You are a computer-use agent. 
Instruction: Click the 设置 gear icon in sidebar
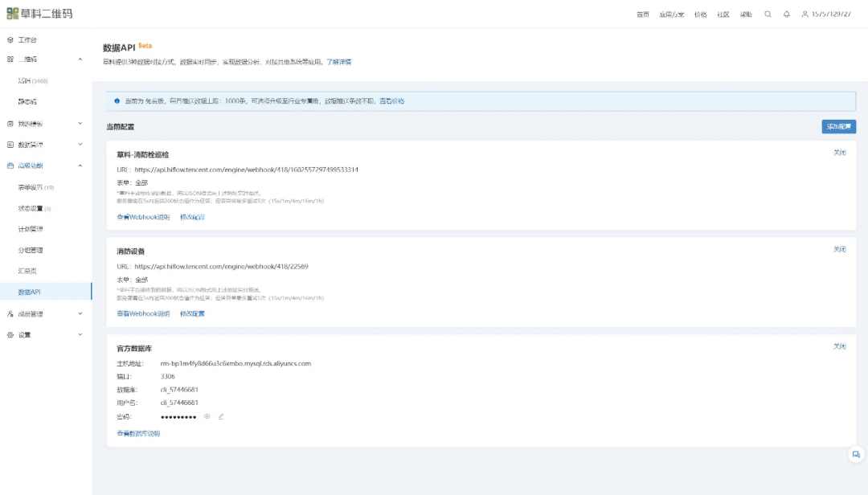[x=10, y=334]
